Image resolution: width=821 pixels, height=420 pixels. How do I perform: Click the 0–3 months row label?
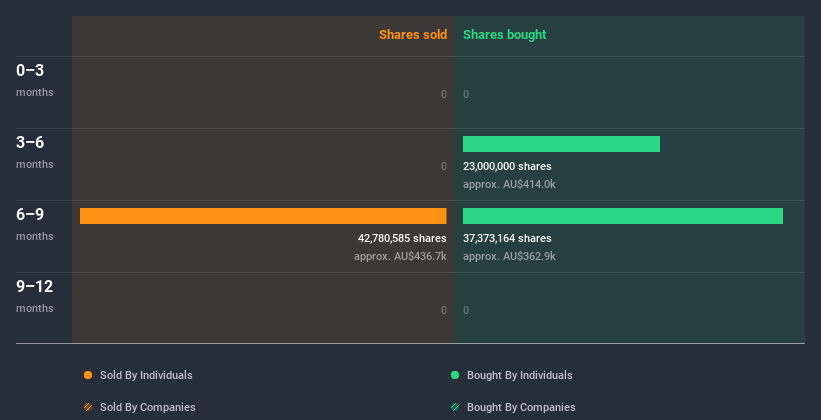(x=35, y=80)
